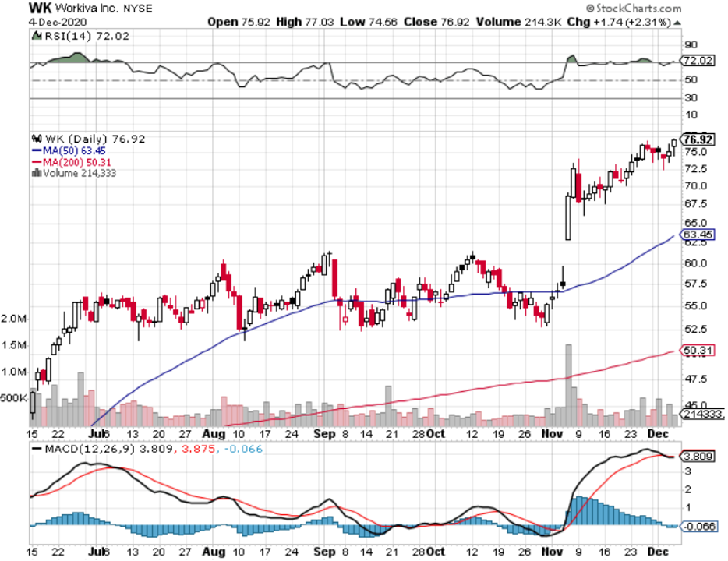Click the Nov label on the date axis
The image size is (728, 561).
[x=550, y=432]
